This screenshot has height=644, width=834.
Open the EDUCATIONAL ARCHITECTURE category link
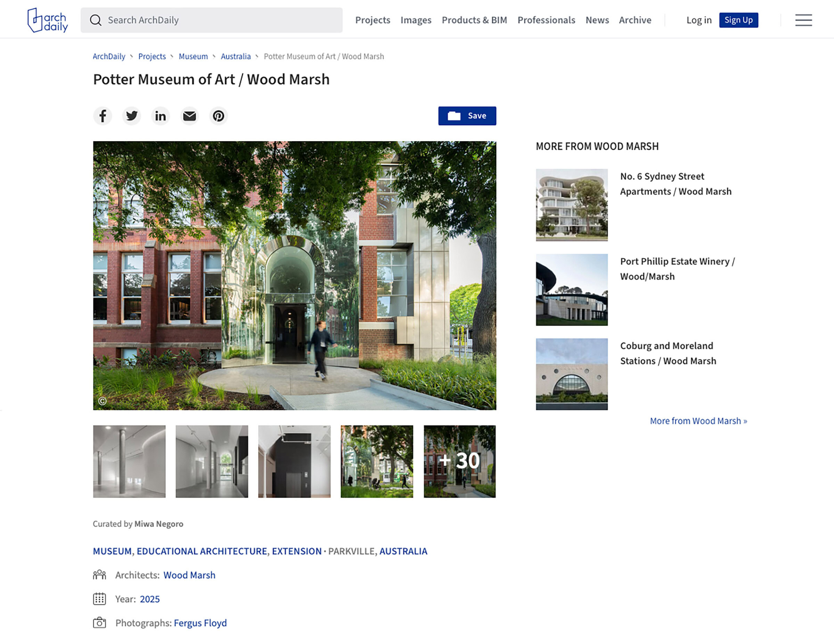coord(202,551)
